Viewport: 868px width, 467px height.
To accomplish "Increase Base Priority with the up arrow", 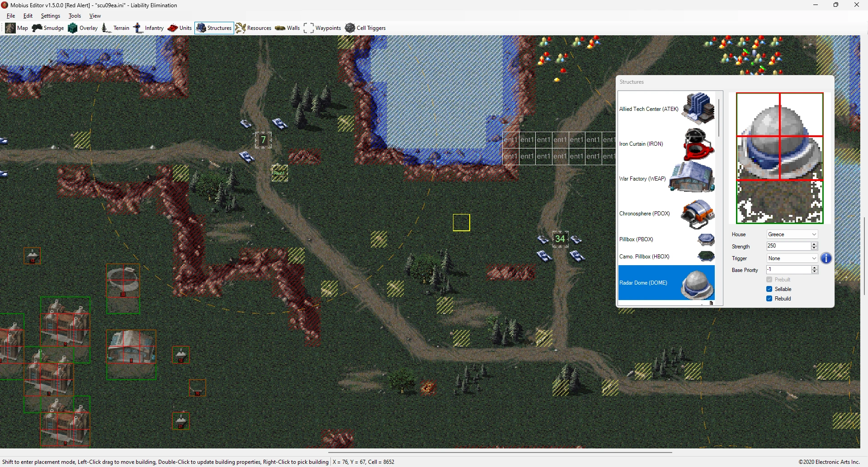I will point(814,267).
